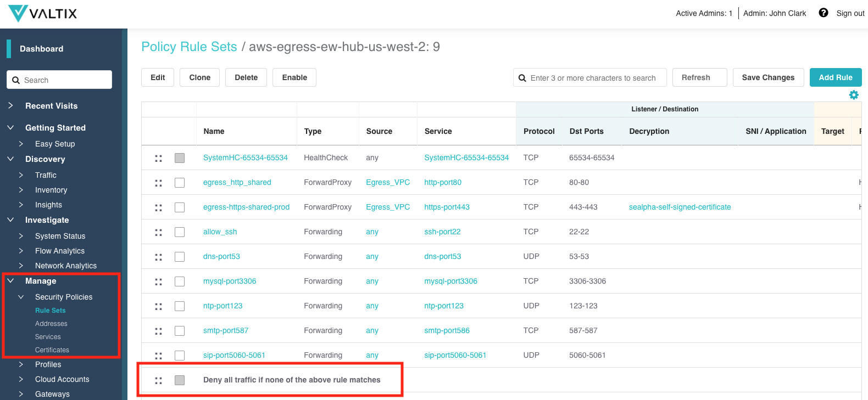Select checkbox for egress-https-shared-prod rule
The height and width of the screenshot is (400, 868).
[x=180, y=207]
